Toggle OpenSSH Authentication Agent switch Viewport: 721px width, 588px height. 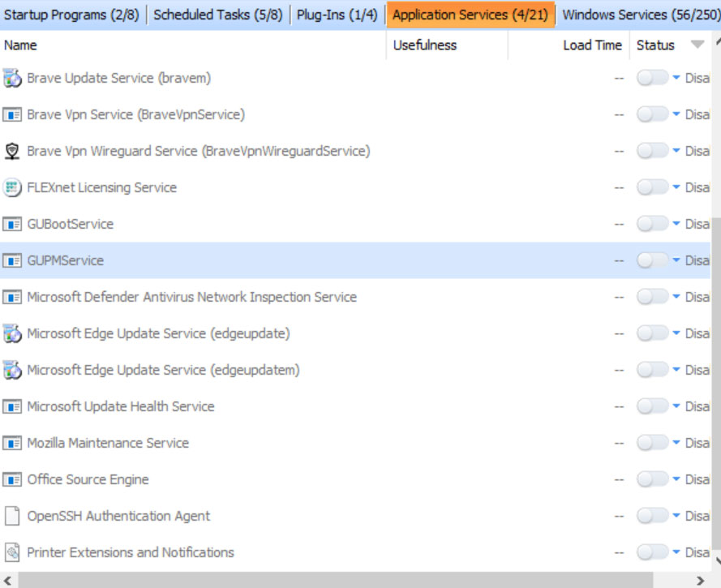(653, 516)
